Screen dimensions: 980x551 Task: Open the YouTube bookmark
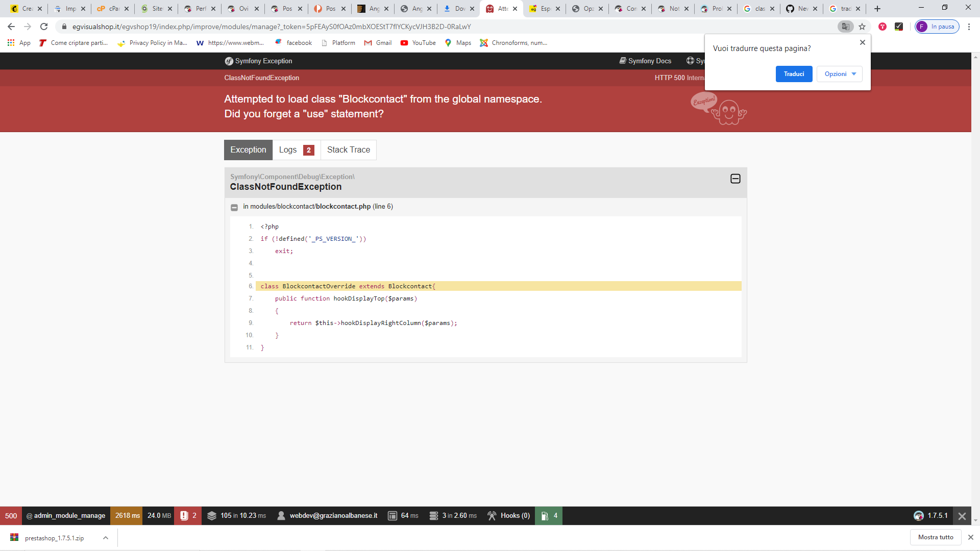coord(418,43)
